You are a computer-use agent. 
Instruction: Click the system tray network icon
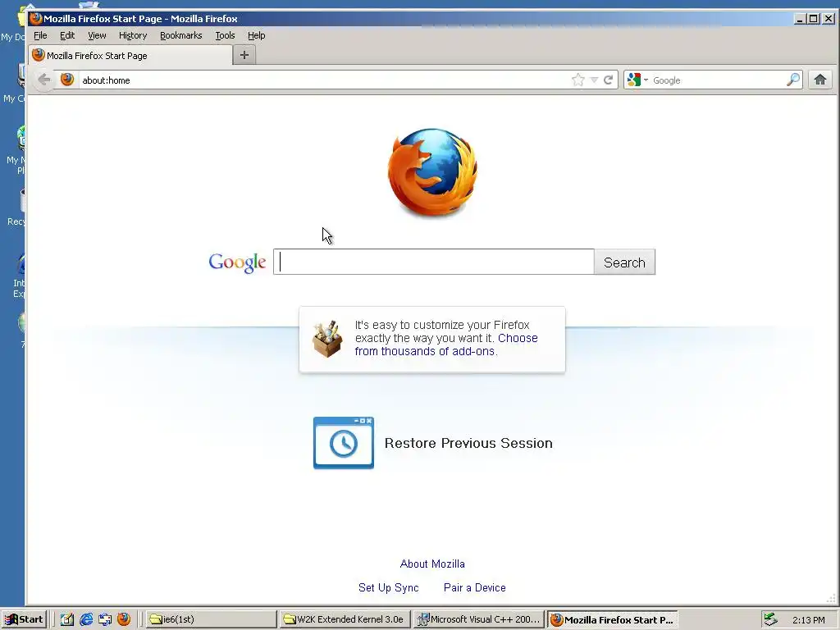click(770, 619)
